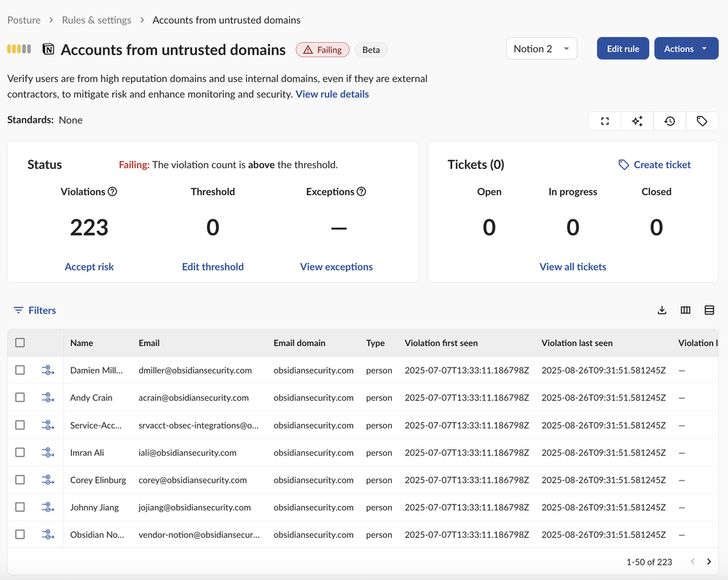728x580 pixels.
Task: Open the Notion 2 dropdown
Action: pyautogui.click(x=541, y=49)
